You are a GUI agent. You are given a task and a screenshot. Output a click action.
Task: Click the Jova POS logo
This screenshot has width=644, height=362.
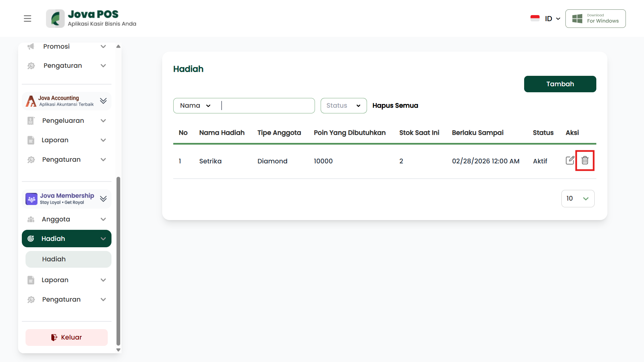coord(55,18)
